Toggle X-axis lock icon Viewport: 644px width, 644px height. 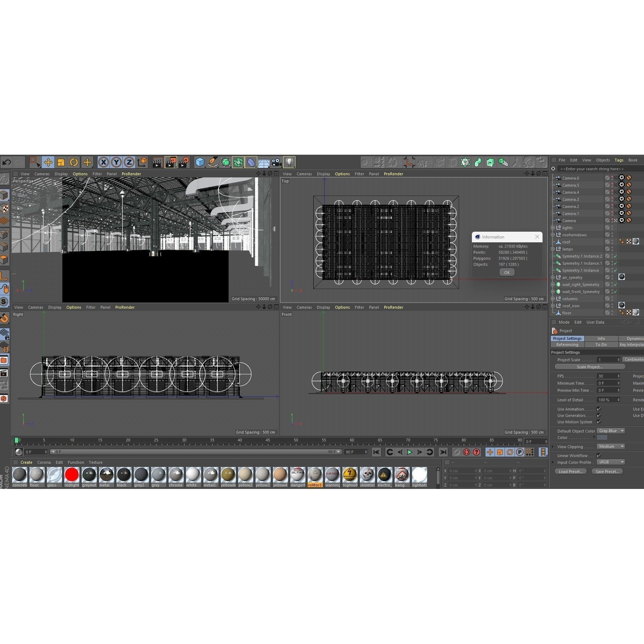pos(103,163)
